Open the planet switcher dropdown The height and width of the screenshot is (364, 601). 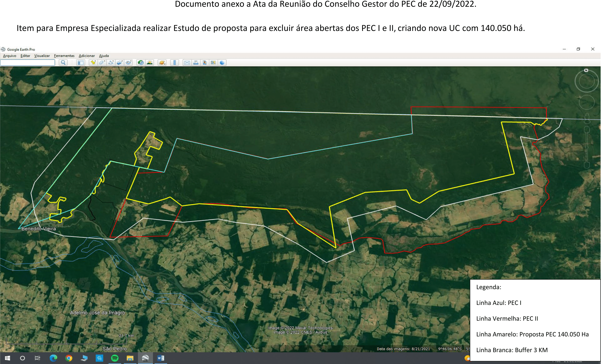162,63
